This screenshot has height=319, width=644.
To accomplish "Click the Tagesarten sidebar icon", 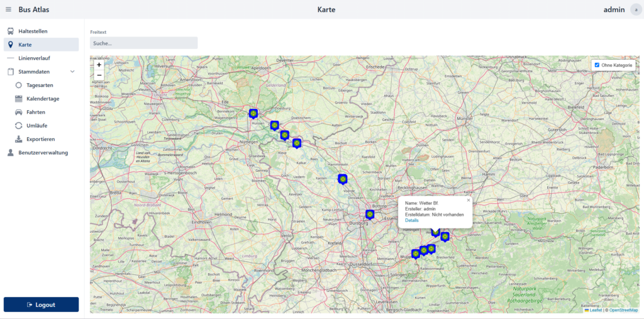I will (19, 85).
